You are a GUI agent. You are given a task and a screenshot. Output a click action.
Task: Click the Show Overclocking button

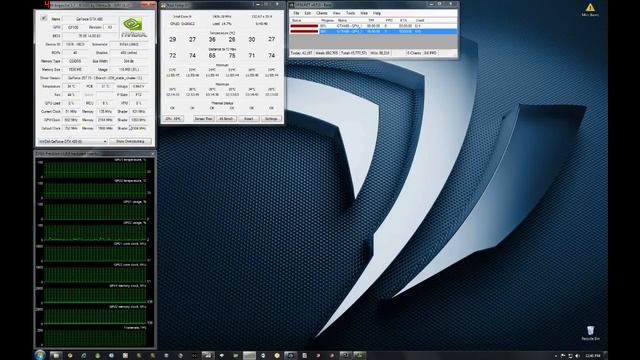point(131,141)
